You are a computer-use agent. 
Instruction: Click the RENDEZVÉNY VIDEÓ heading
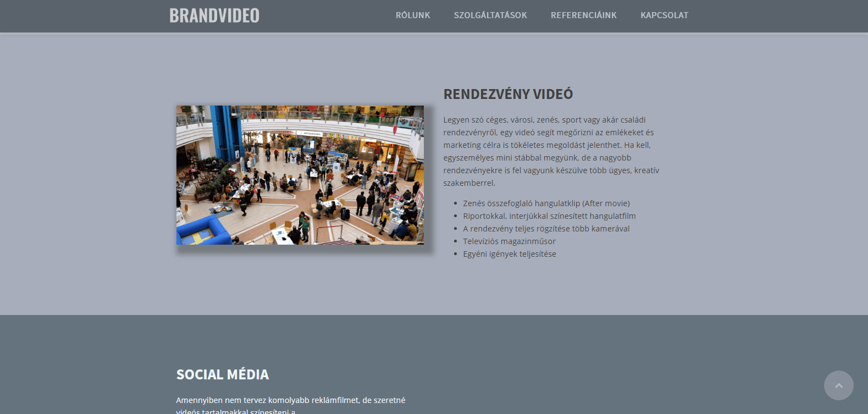pyautogui.click(x=508, y=94)
